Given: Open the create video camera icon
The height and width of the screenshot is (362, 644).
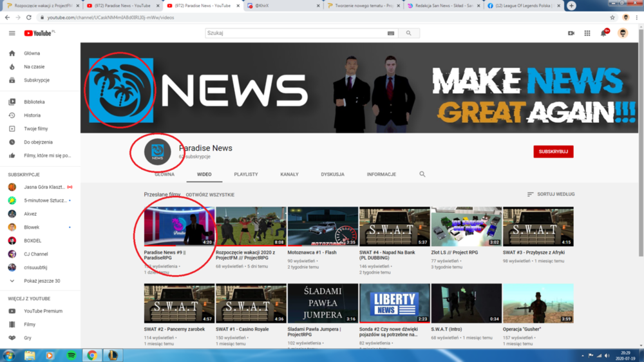Looking at the screenshot, I should [x=571, y=33].
